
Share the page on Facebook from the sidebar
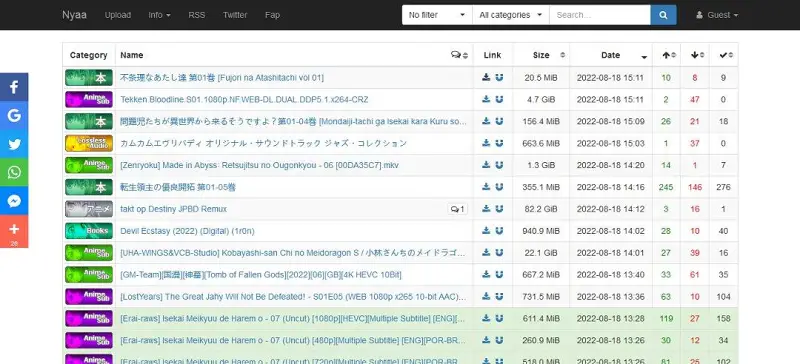click(14, 87)
